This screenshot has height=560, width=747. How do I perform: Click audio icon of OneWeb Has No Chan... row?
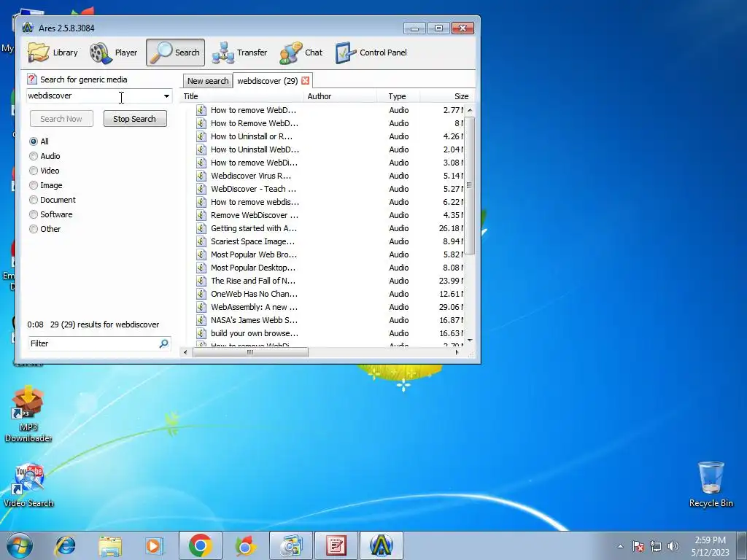point(201,294)
